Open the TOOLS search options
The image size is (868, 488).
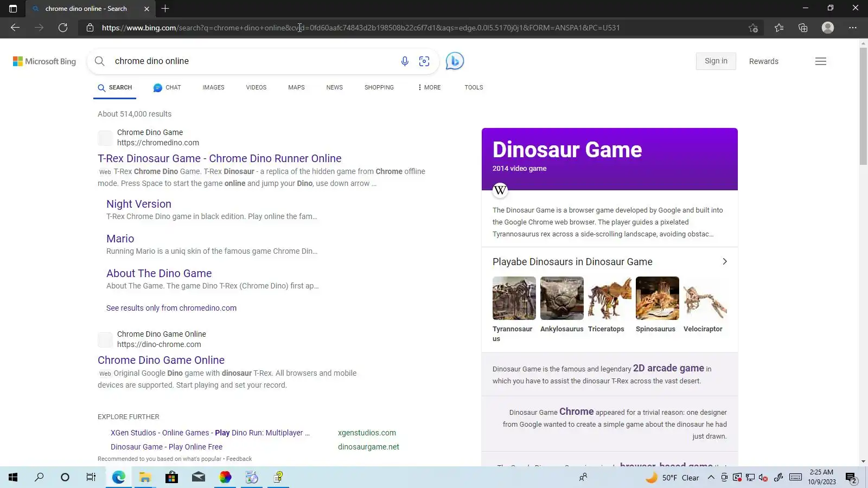pos(474,87)
